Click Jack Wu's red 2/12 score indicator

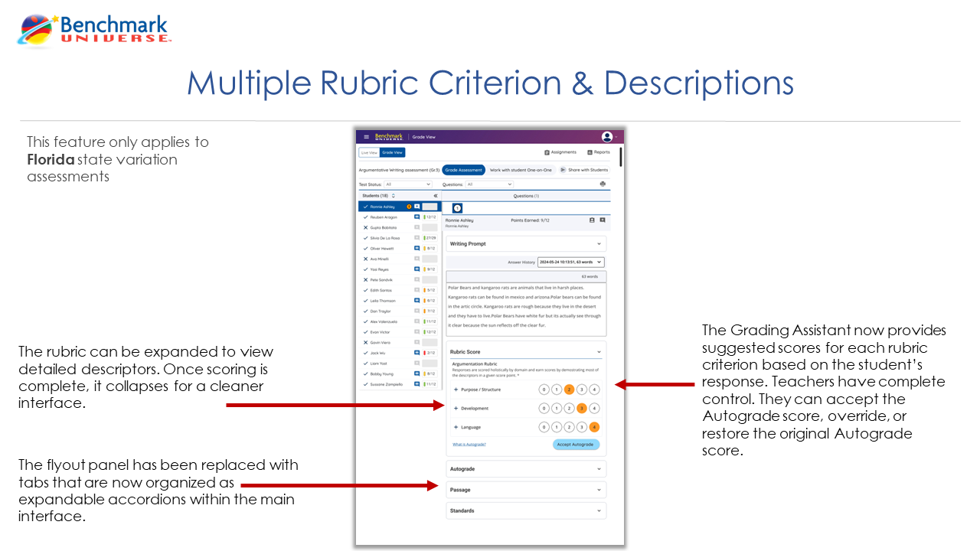pos(430,353)
